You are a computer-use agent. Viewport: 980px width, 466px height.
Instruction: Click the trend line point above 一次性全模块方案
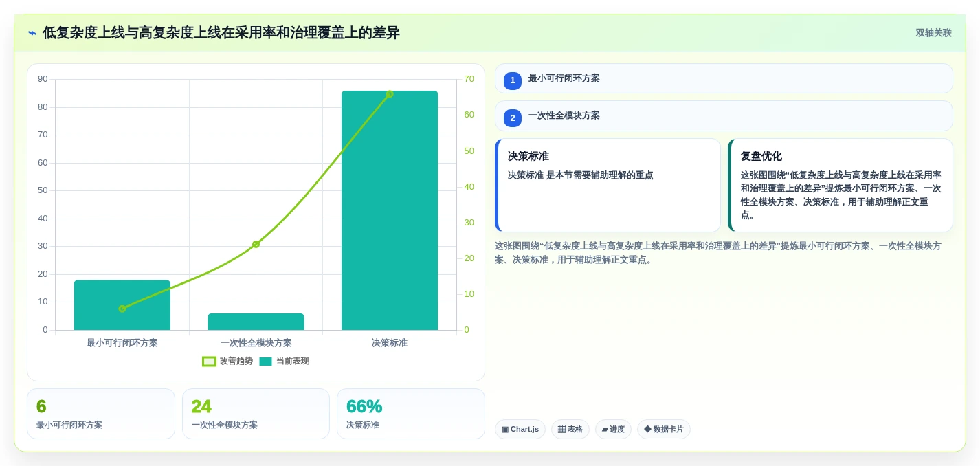coord(256,244)
